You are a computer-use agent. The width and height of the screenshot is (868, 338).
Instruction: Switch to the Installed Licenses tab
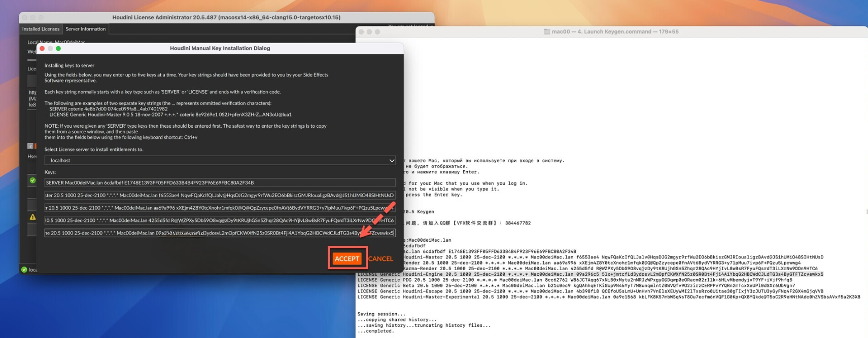pos(41,29)
